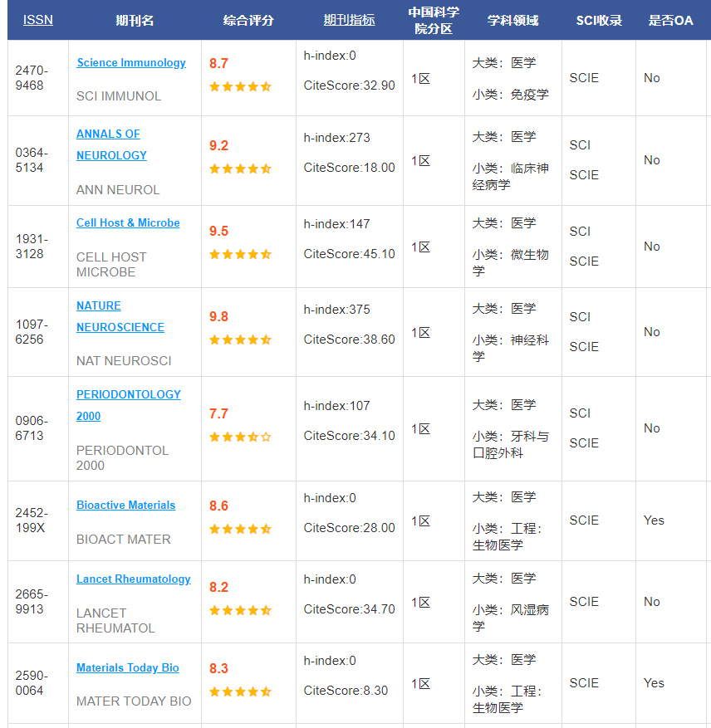Viewport: 711px width, 728px height.
Task: Click the CiteScore:45.10 value
Action: [350, 254]
